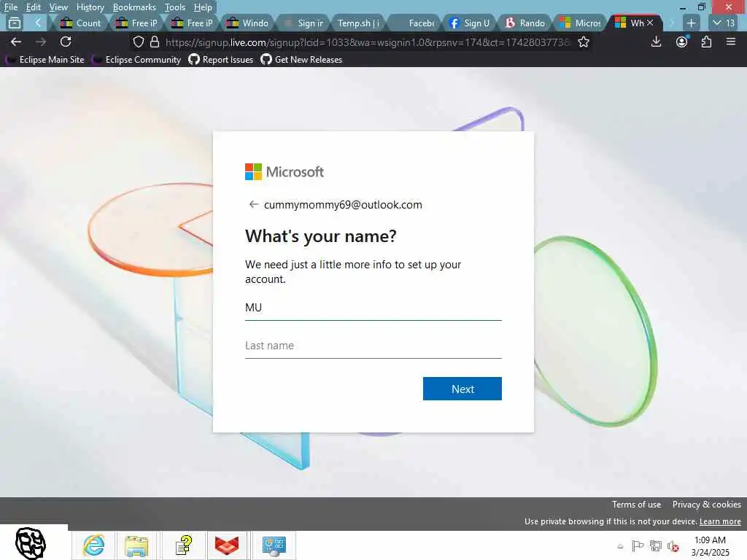Open the extensions puzzle icon
The height and width of the screenshot is (560, 747).
click(x=706, y=42)
